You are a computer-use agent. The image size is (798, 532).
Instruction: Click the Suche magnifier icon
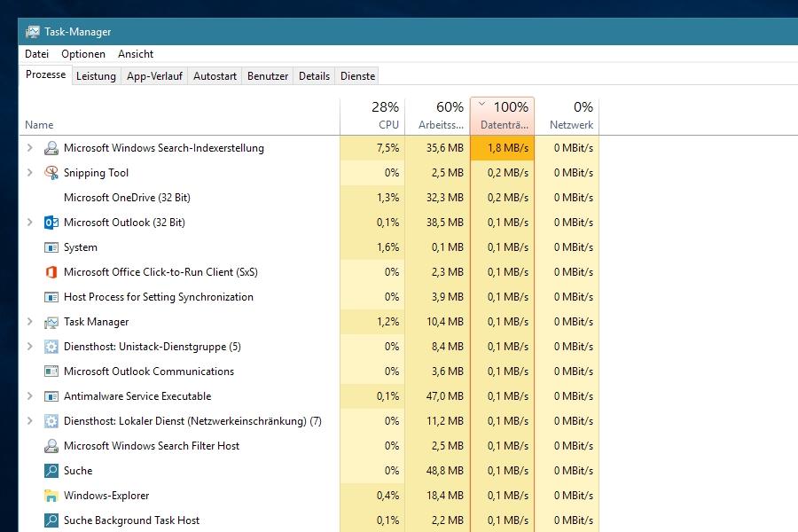point(51,471)
